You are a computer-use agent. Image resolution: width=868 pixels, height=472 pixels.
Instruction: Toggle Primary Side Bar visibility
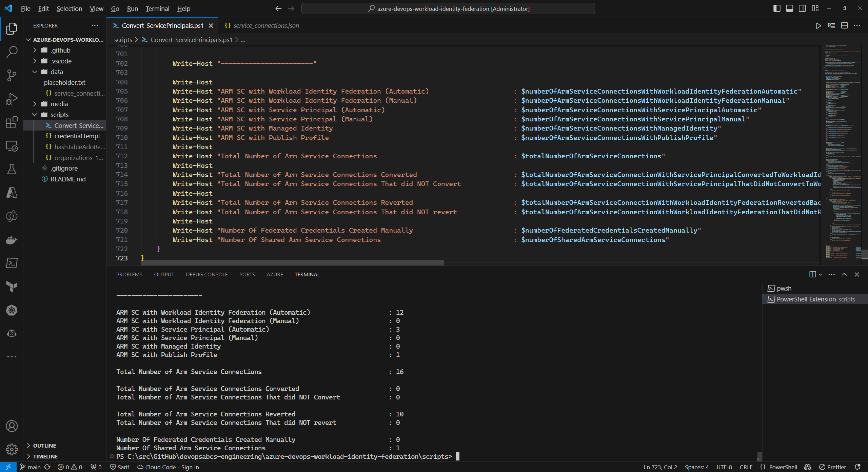(x=776, y=8)
